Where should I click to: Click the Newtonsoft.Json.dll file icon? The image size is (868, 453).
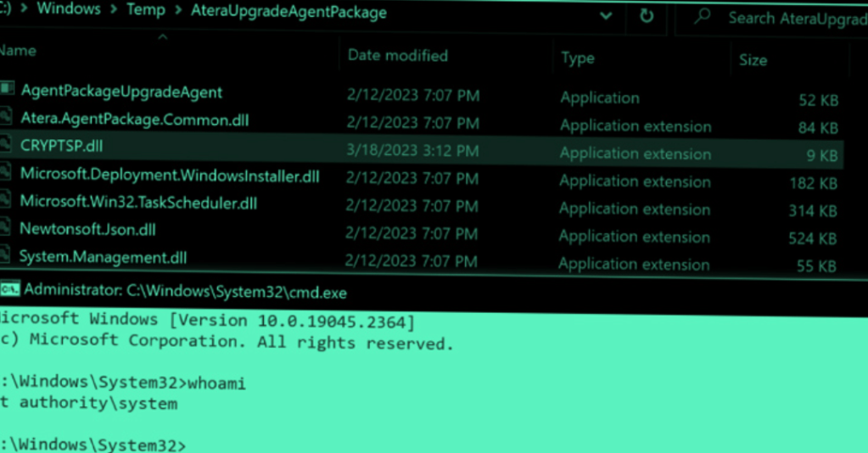[5, 228]
